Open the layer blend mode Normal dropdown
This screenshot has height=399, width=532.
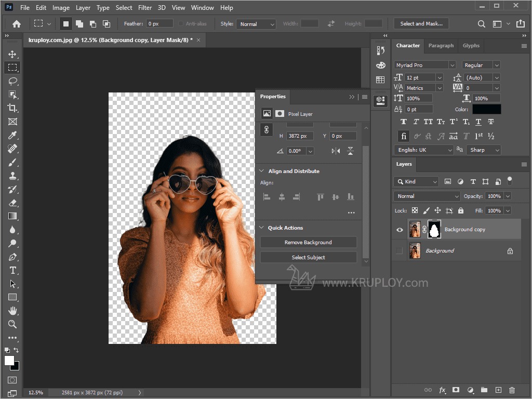[x=427, y=196]
